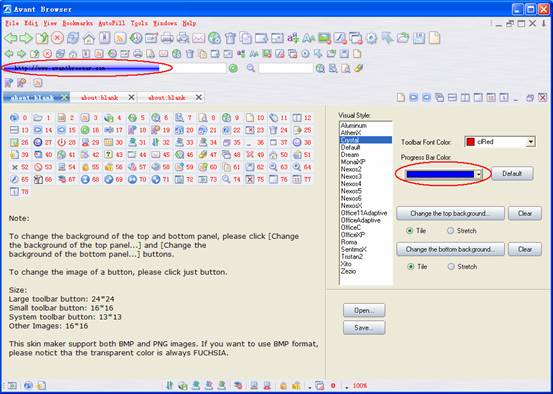Open the Bookmarks menu
Image resolution: width=553 pixels, height=394 pixels.
(78, 23)
